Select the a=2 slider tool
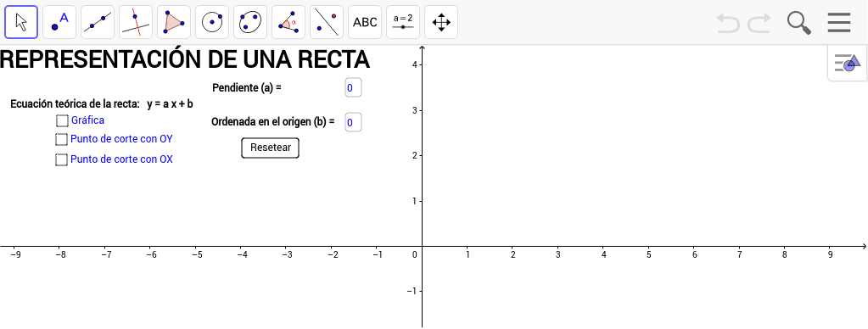Viewport: 868px width, 329px height. (403, 22)
